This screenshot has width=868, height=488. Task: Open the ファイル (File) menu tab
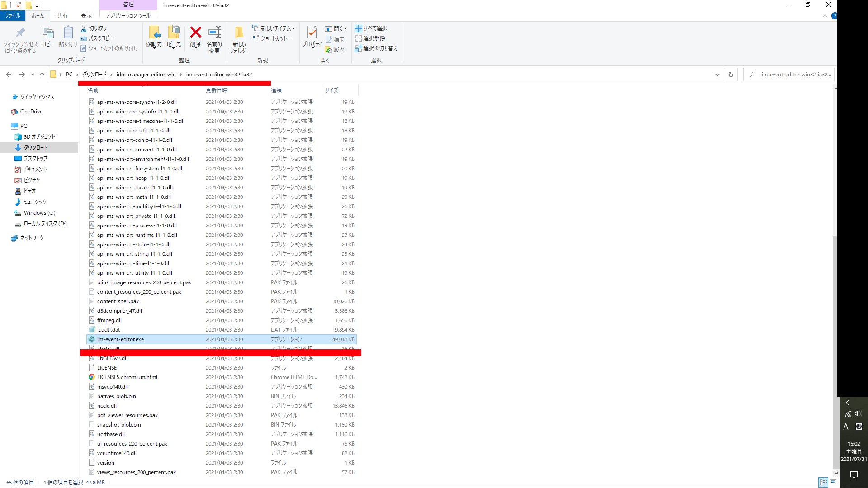tap(13, 16)
